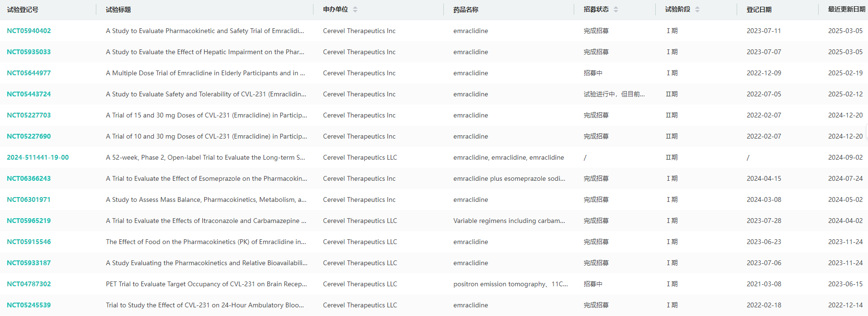Open trial NCT05227703
868x316 pixels.
[x=29, y=115]
